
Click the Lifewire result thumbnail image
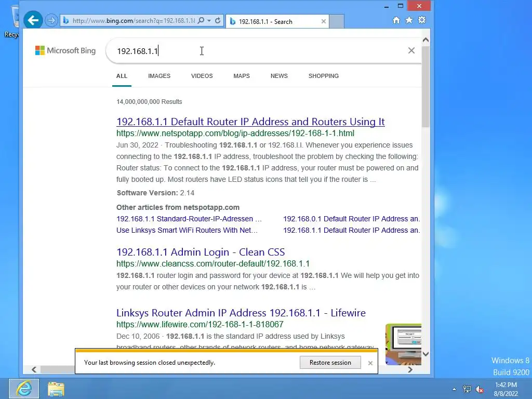tap(403, 344)
